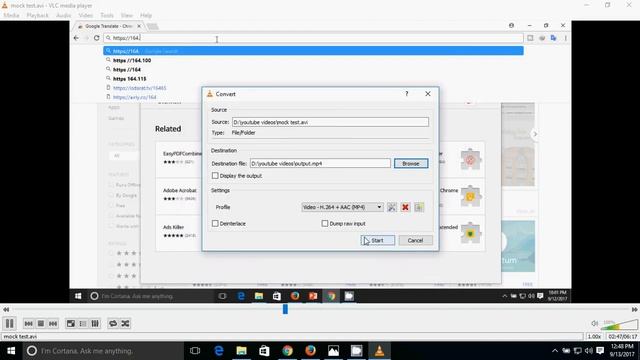Click Browse button for destination file
This screenshot has width=640, height=360.
pos(411,163)
